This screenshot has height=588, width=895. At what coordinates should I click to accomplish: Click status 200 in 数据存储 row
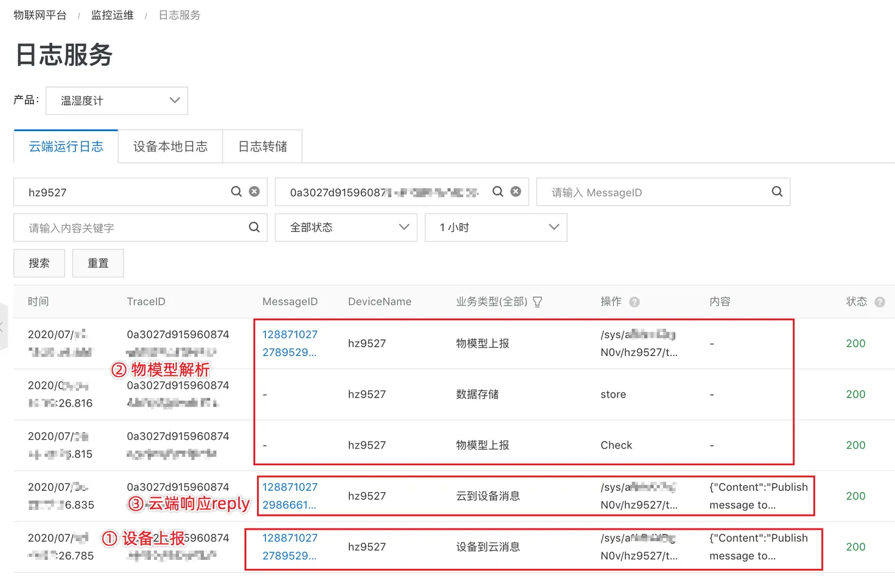(x=855, y=394)
